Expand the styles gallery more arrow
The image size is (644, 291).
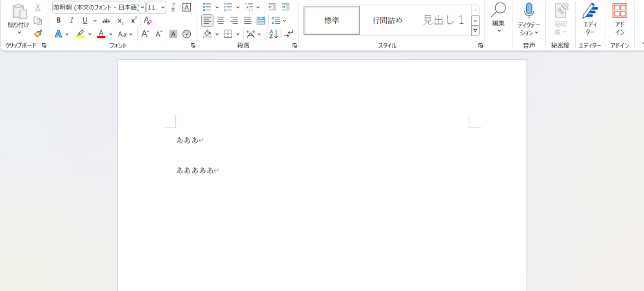(475, 30)
